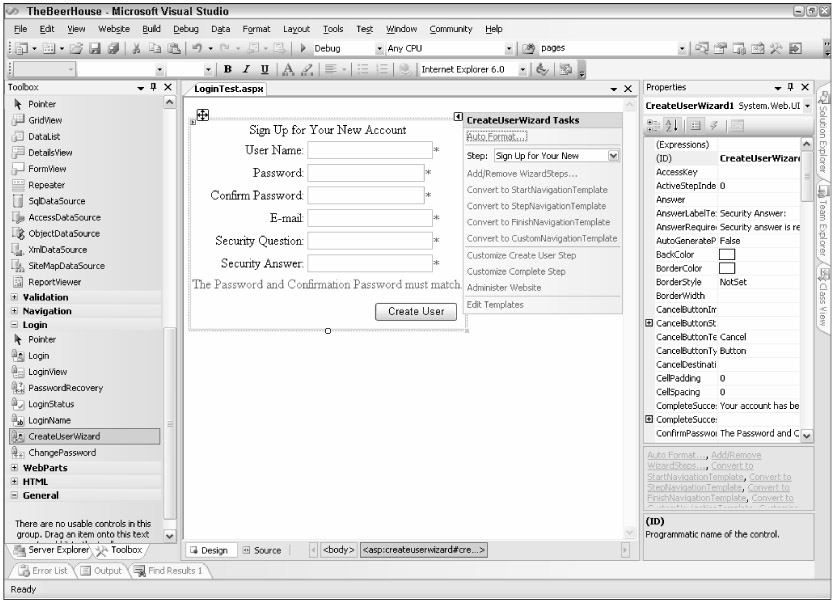
Task: Open the Step dropdown in wizard tasks
Action: pyautogui.click(x=614, y=156)
